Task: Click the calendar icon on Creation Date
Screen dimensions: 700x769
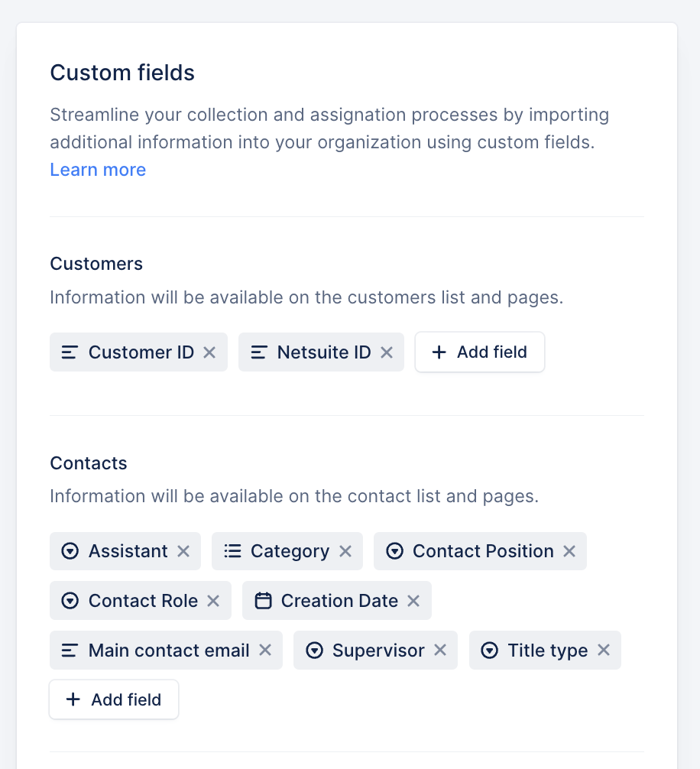Action: tap(262, 601)
